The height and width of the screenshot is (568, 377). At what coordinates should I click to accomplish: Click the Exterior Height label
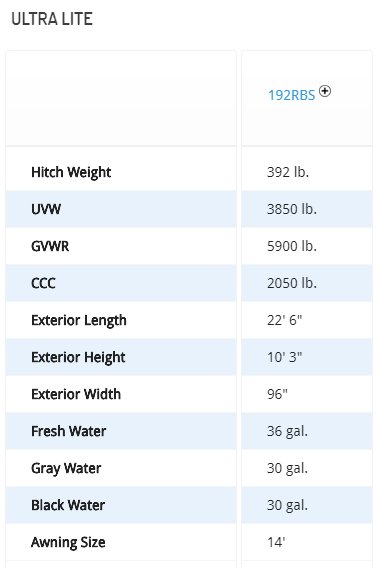tap(78, 358)
